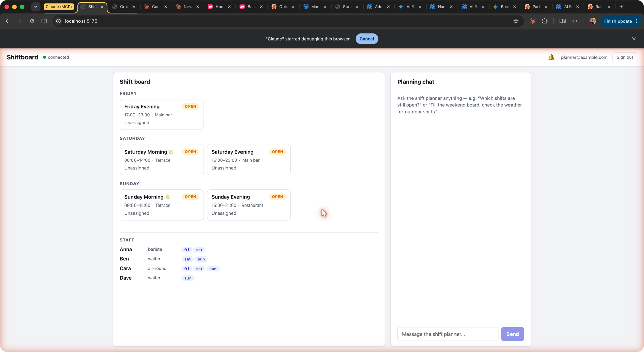Toggle Ben's sun availability tag
Viewport: 644px width, 352px height.
tap(201, 259)
